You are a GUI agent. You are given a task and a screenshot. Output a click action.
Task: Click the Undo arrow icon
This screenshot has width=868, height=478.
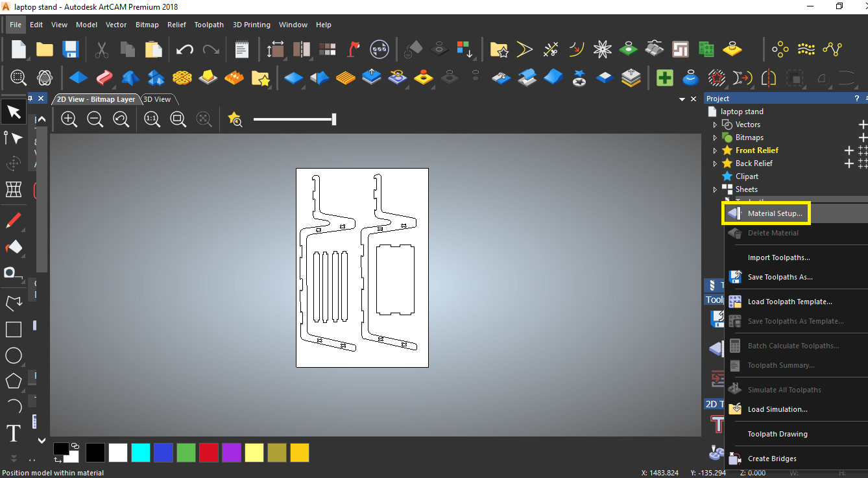[185, 49]
